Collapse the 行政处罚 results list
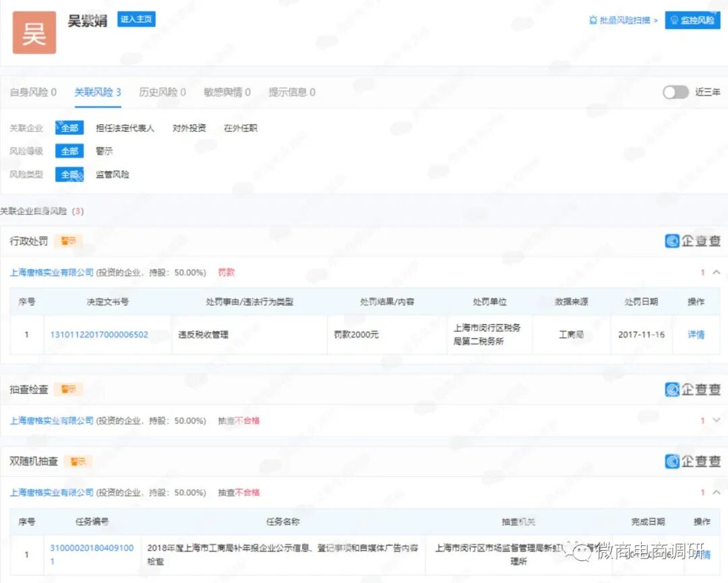The image size is (728, 583). point(717,273)
